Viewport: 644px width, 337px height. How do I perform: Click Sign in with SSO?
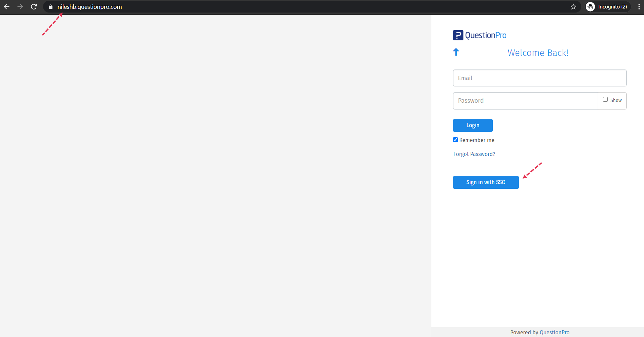click(x=486, y=182)
